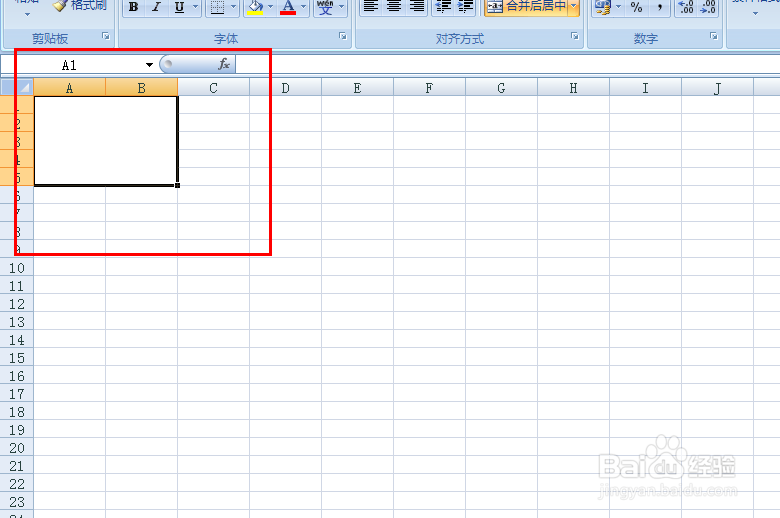Click inside the formula bar input
780x518 pixels.
click(x=507, y=65)
